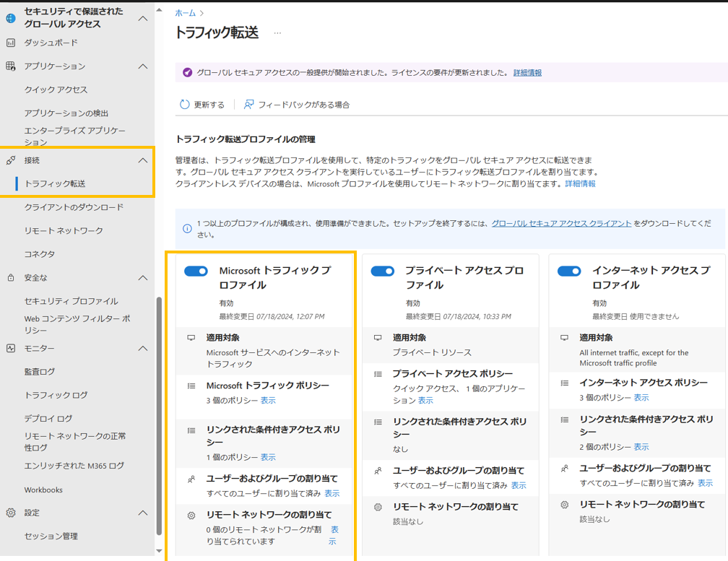This screenshot has width=728, height=561.
Task: View internet access user assignment 表示 link
Action: pyautogui.click(x=705, y=483)
